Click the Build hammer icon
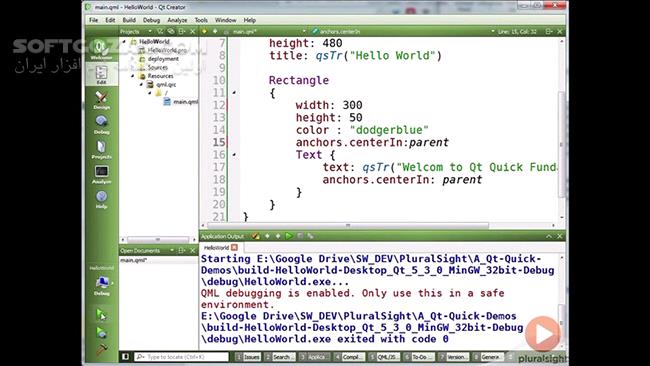Screen dimensions: 650x366 (x=101, y=350)
